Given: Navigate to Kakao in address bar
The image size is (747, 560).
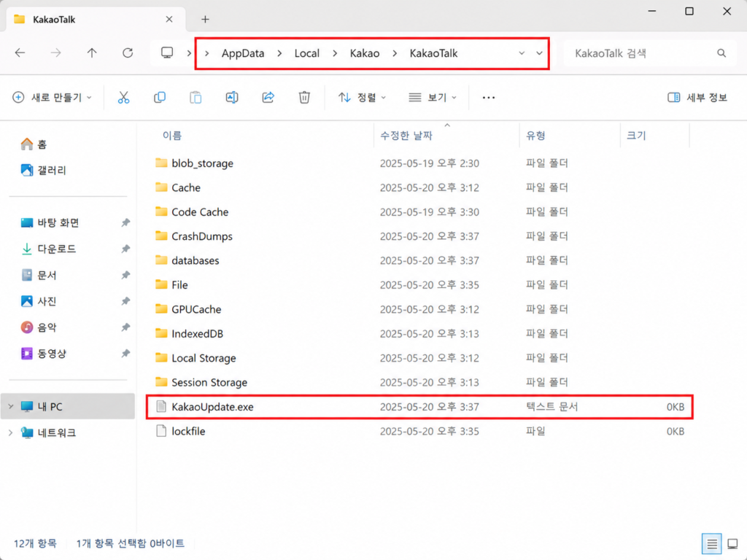Looking at the screenshot, I should (365, 53).
